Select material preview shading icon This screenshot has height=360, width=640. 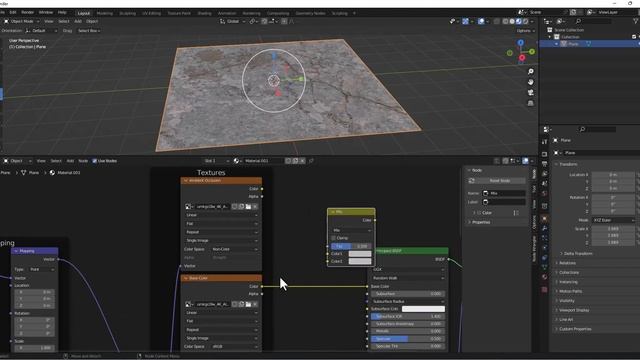(x=519, y=21)
